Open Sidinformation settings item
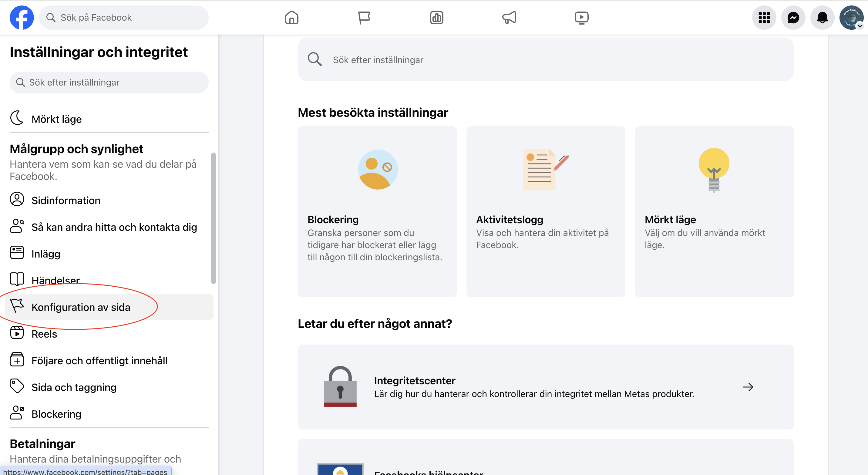The height and width of the screenshot is (475, 868). pyautogui.click(x=66, y=200)
